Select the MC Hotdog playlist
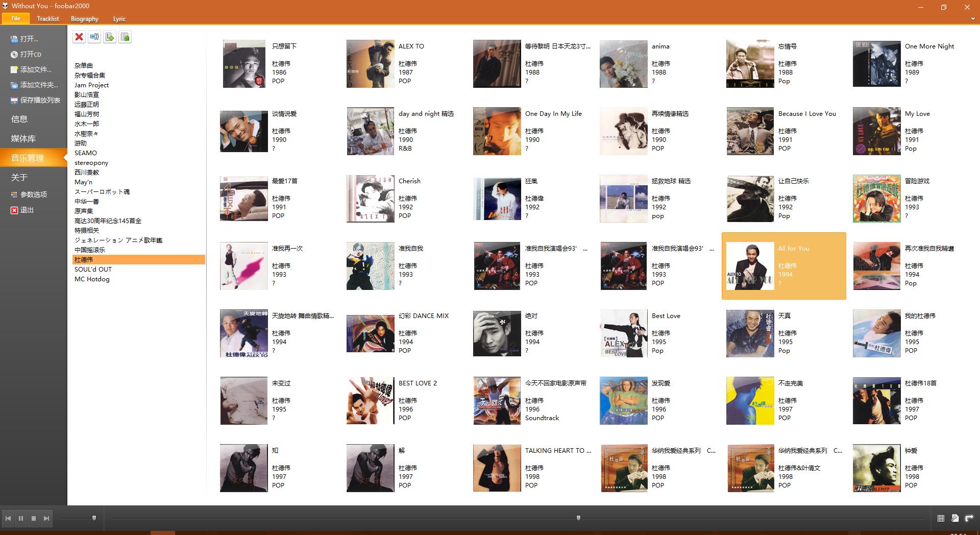The image size is (980, 535). pos(92,279)
